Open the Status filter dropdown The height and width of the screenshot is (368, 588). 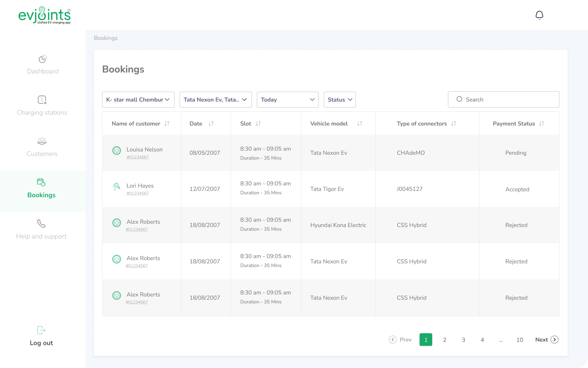pyautogui.click(x=339, y=99)
